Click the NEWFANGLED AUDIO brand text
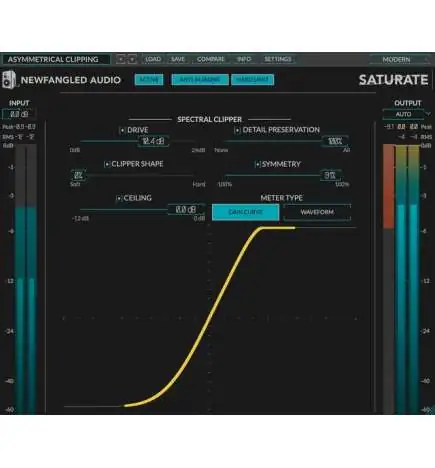Image resolution: width=435 pixels, height=468 pixels. (71, 80)
